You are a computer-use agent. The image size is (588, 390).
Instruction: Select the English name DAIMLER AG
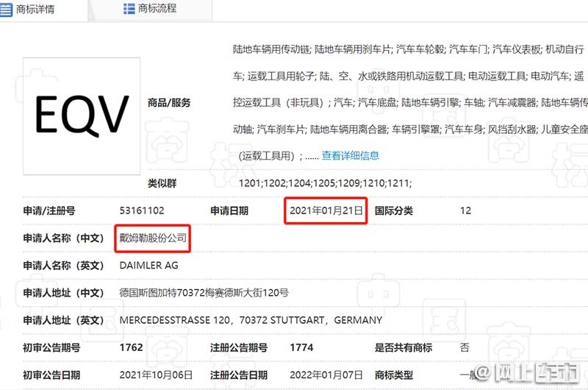[149, 266]
